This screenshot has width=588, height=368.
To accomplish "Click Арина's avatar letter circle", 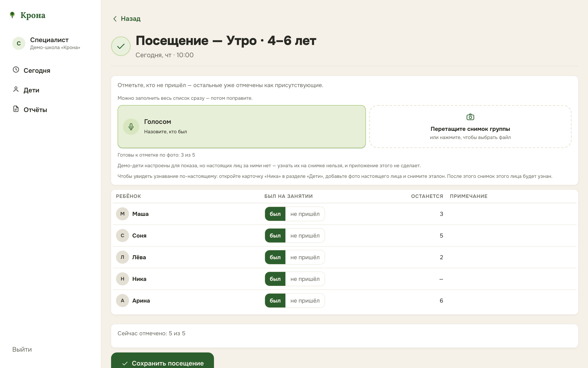I will [x=122, y=301].
